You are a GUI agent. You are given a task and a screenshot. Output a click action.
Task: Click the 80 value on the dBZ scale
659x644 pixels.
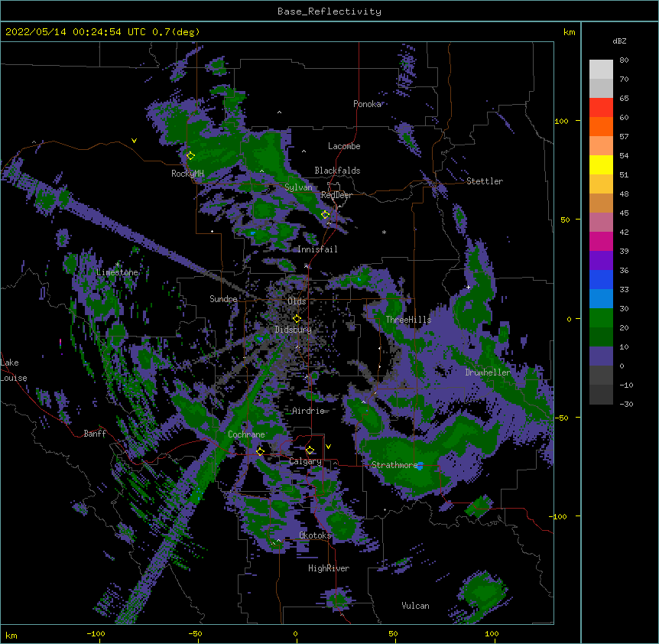click(x=624, y=60)
